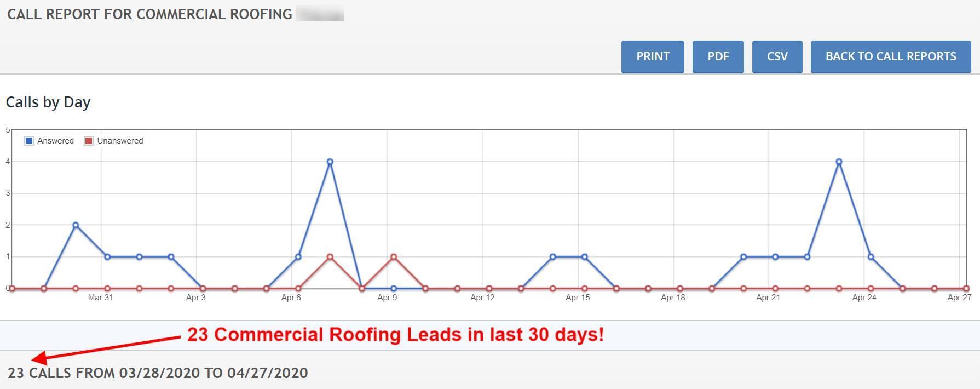
Task: Click the Mar 31 x-axis label
Action: tap(100, 298)
